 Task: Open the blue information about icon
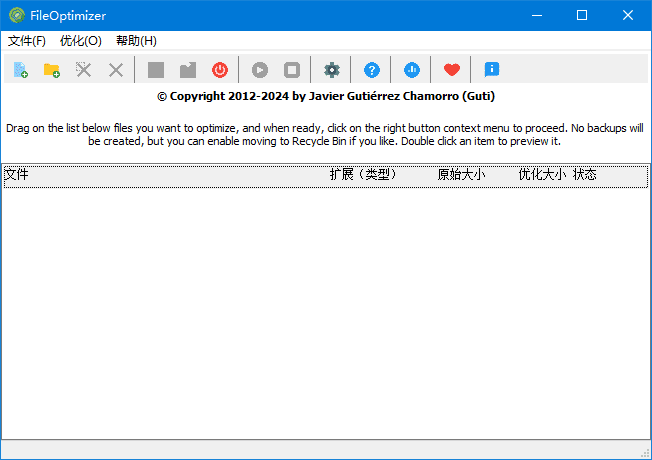(x=491, y=70)
